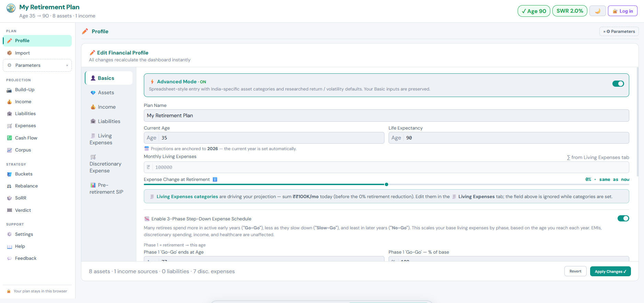
Task: Click the Help book icon in sidebar
Action: pyautogui.click(x=10, y=246)
